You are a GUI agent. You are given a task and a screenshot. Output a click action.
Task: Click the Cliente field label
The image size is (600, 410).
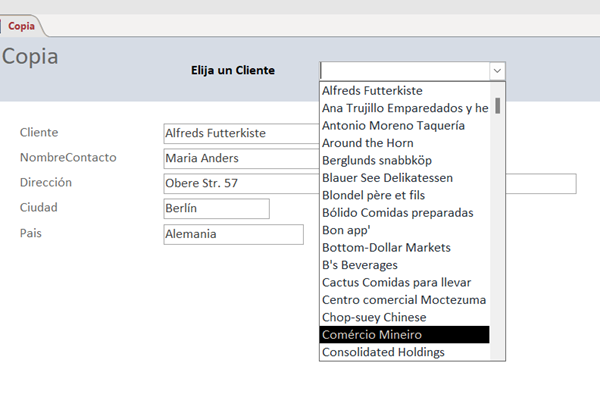click(x=39, y=132)
